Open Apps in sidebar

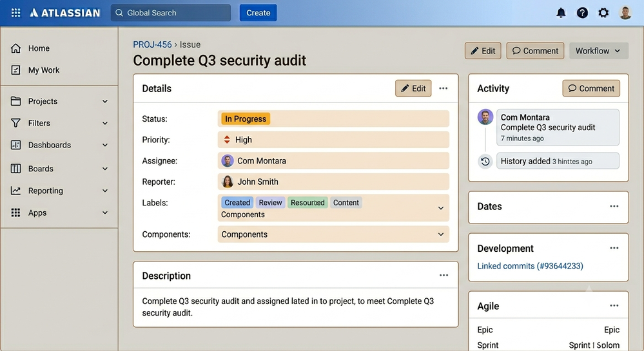[37, 213]
